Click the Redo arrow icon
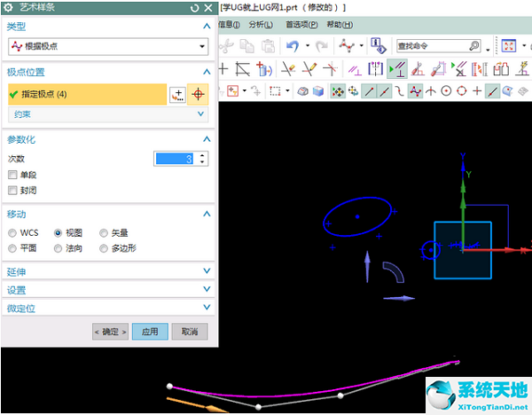The width and height of the screenshot is (532, 415). (322, 46)
